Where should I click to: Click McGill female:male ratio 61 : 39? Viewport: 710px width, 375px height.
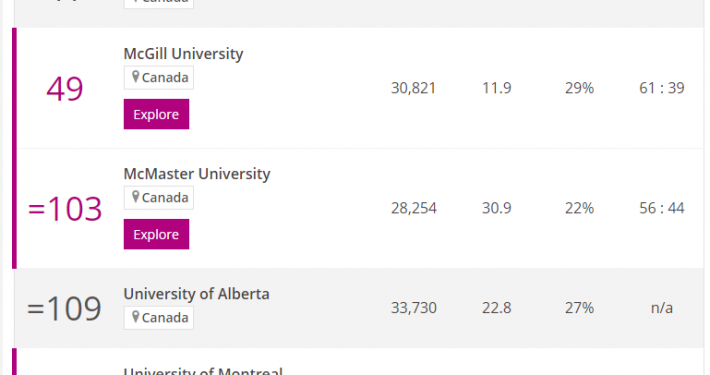[x=662, y=88]
